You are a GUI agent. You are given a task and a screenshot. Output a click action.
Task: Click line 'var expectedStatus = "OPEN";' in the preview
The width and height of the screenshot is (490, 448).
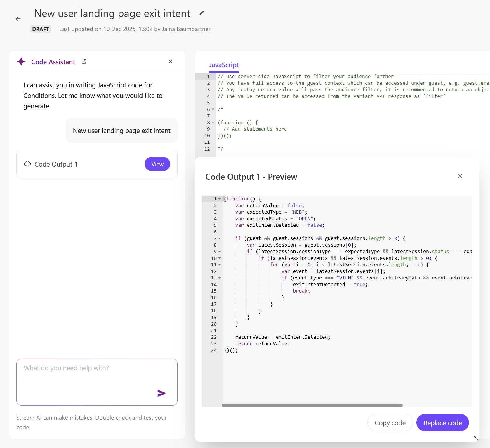pos(275,219)
